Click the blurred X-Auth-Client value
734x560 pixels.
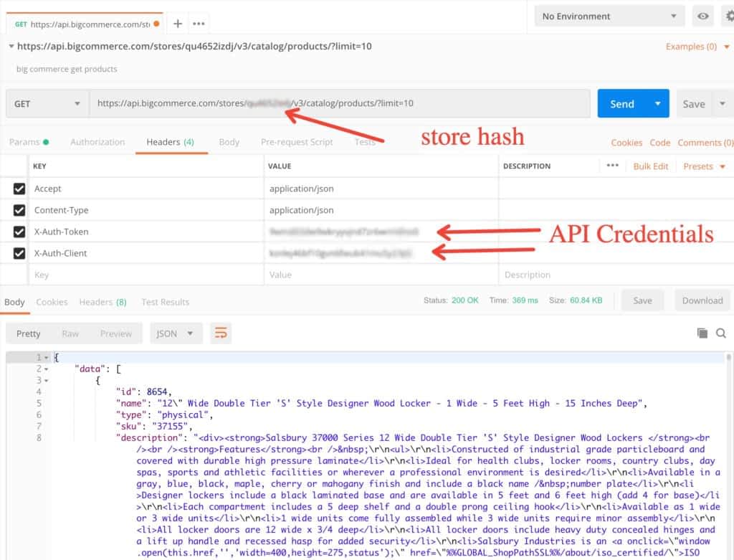tap(340, 253)
